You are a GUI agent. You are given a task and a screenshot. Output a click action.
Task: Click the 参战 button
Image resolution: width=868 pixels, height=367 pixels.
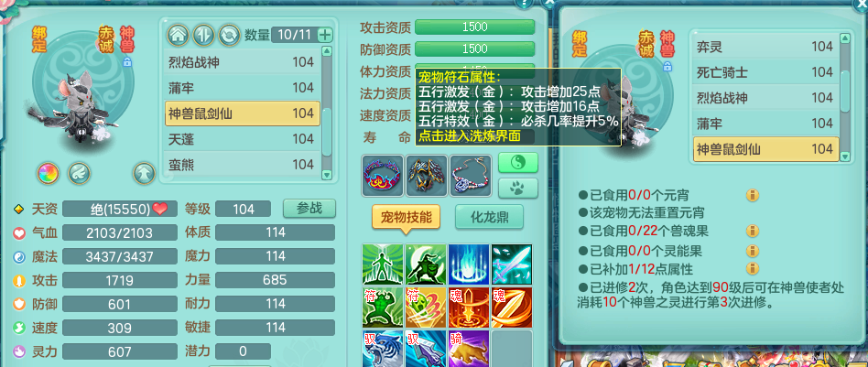(309, 209)
